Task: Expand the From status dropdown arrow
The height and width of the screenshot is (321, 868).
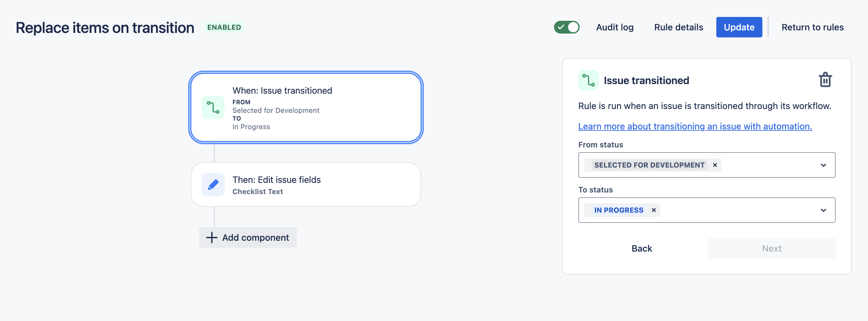Action: coord(823,165)
